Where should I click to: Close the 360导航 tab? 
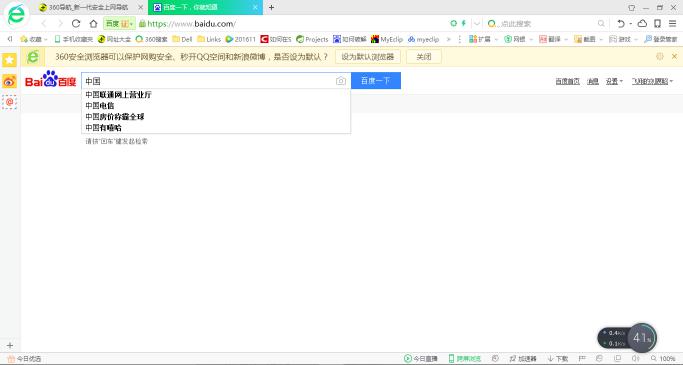pos(141,7)
